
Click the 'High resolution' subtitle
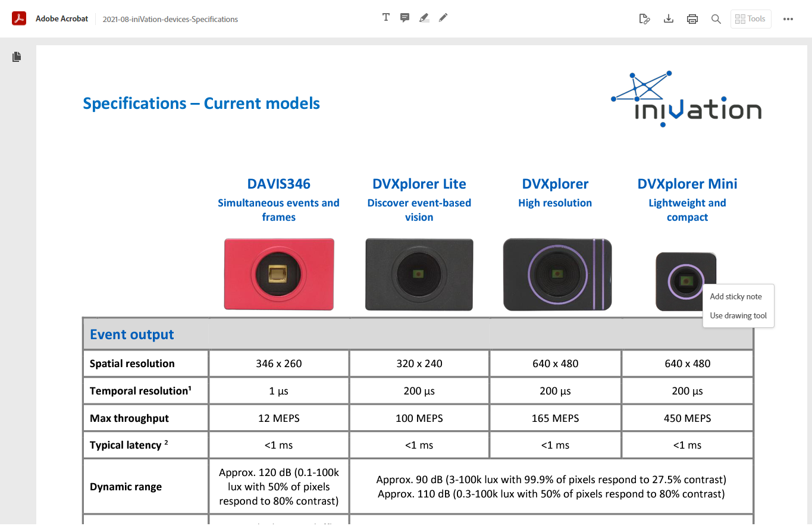point(555,203)
